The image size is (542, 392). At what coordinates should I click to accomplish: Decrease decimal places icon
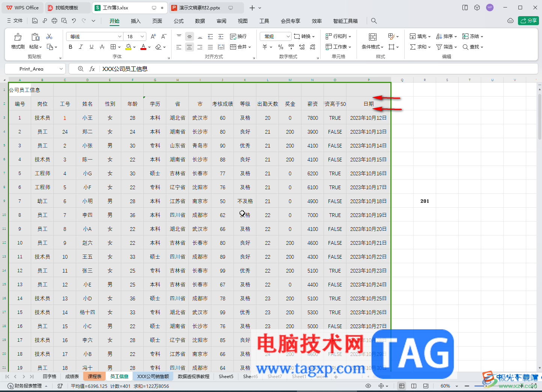[x=313, y=47]
